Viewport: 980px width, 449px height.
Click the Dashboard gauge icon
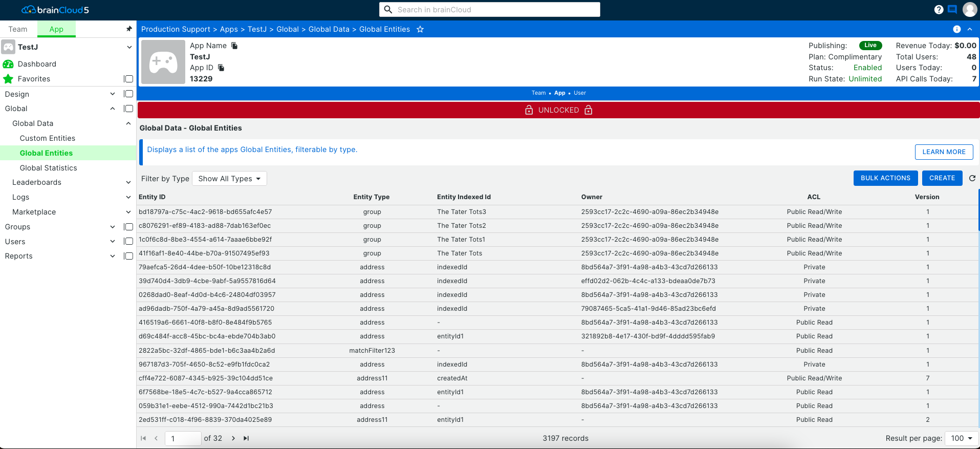[8, 64]
